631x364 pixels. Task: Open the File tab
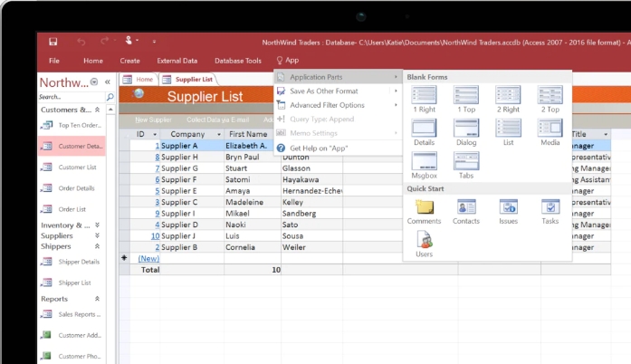coord(54,61)
